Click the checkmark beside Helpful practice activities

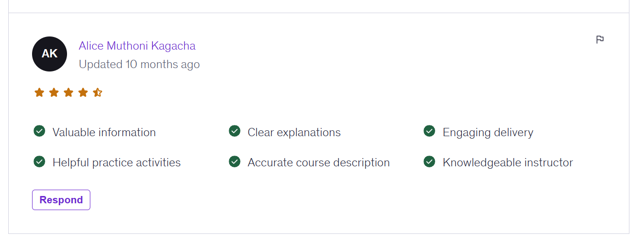click(x=39, y=161)
